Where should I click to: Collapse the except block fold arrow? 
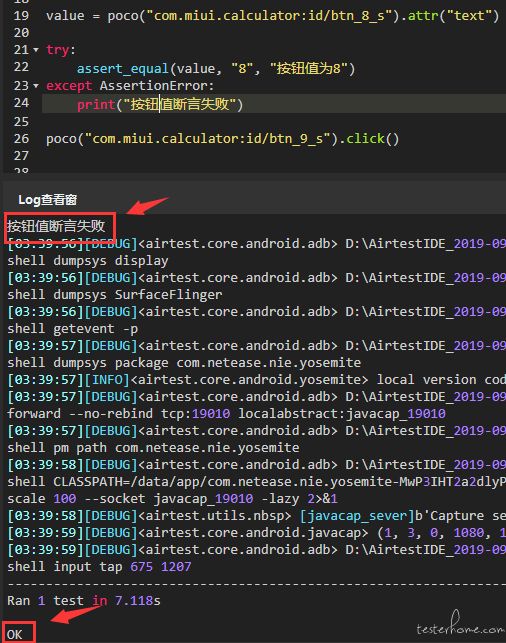pyautogui.click(x=36, y=86)
